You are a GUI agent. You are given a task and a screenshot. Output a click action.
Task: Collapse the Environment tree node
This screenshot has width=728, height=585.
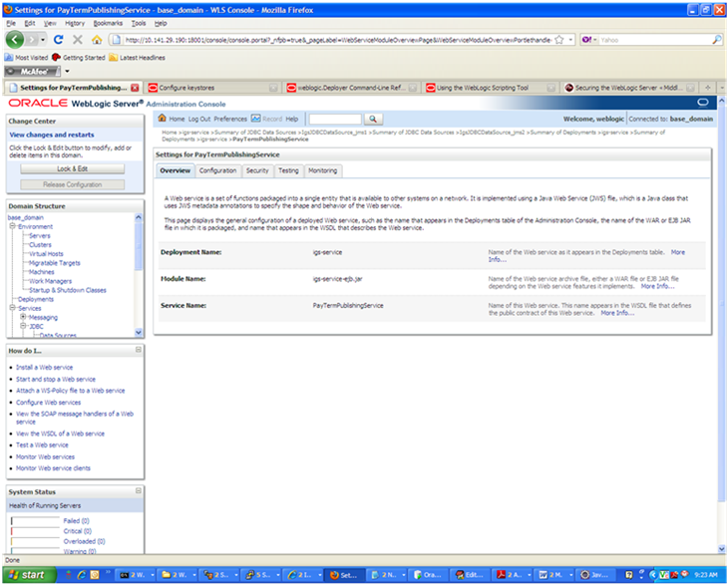click(13, 226)
